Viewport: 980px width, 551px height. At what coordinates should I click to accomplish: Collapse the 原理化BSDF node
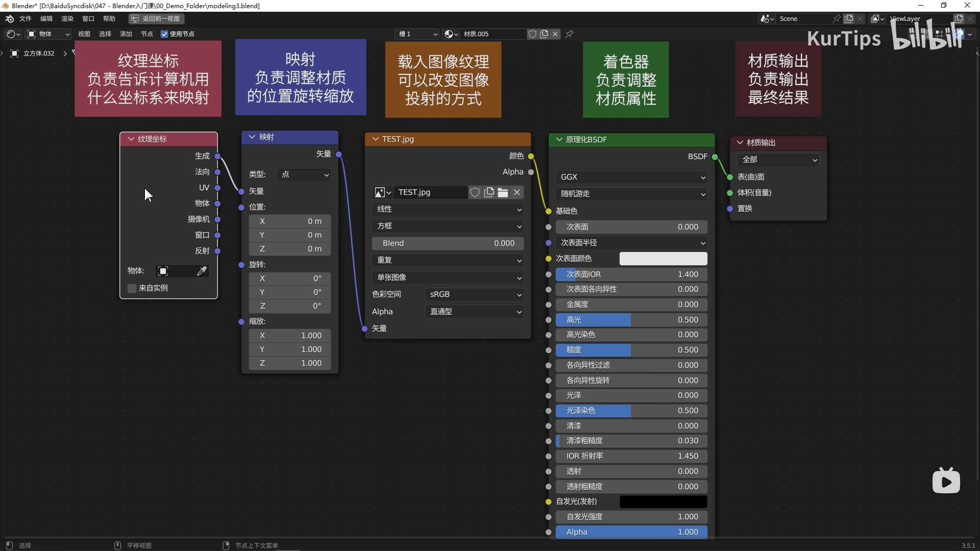[559, 139]
